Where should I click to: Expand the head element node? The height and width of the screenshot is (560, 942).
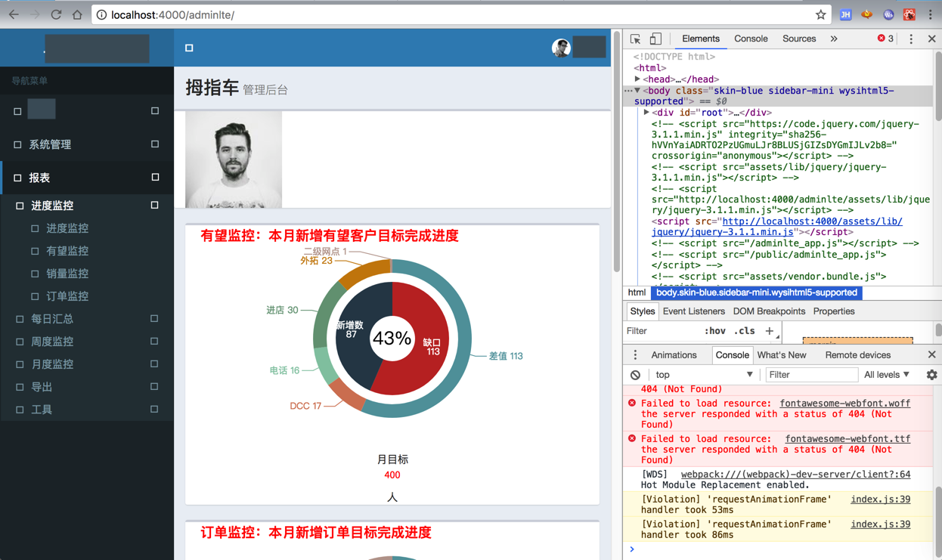(637, 79)
